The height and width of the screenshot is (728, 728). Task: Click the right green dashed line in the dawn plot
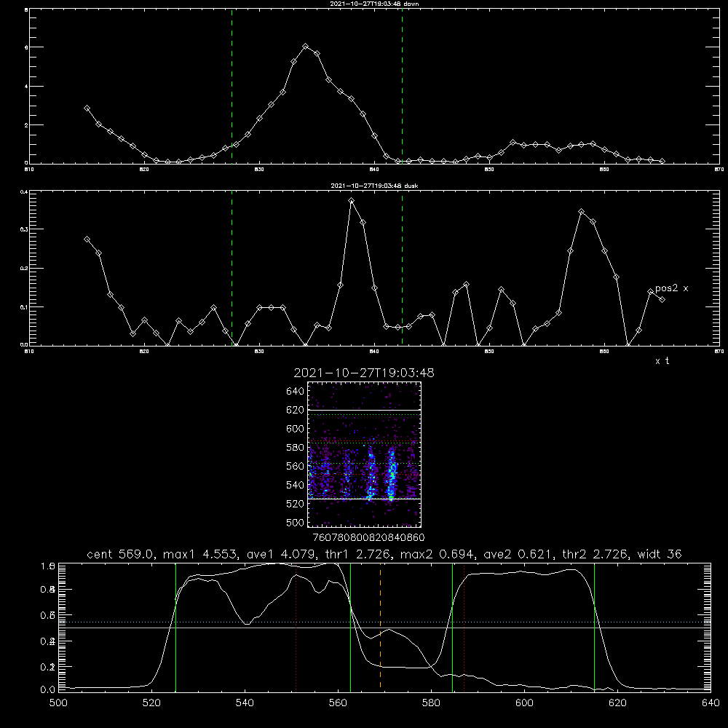[x=402, y=87]
